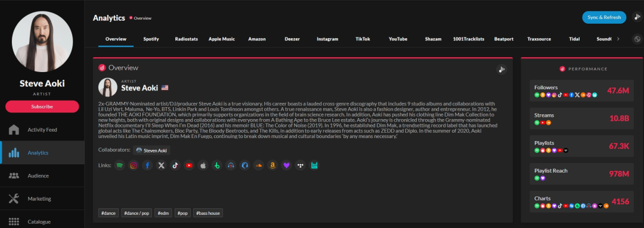The height and width of the screenshot is (228, 644).
Task: Click the globe icon beside tabs
Action: click(x=637, y=39)
